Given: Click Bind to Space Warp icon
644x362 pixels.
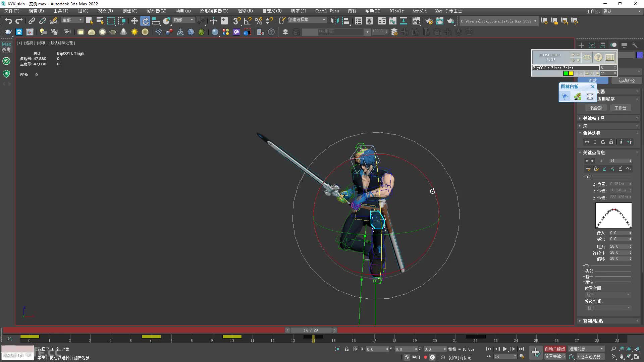Looking at the screenshot, I should point(53,21).
